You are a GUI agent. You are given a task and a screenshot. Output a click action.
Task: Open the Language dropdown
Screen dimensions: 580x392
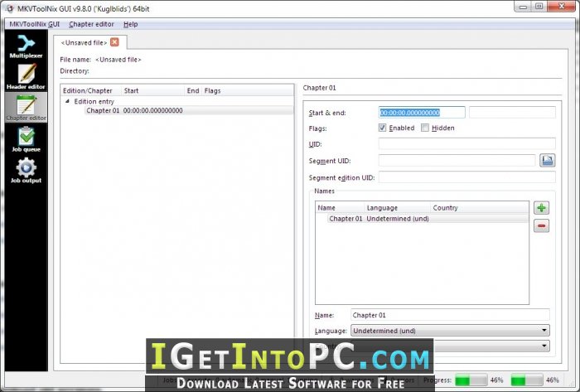[x=450, y=330]
